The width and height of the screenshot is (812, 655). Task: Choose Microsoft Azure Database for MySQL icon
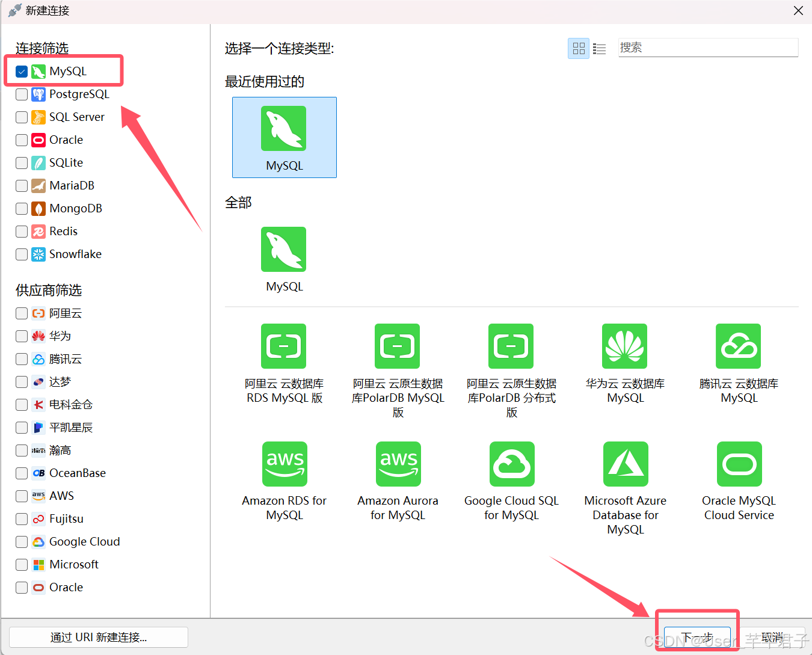(x=626, y=464)
